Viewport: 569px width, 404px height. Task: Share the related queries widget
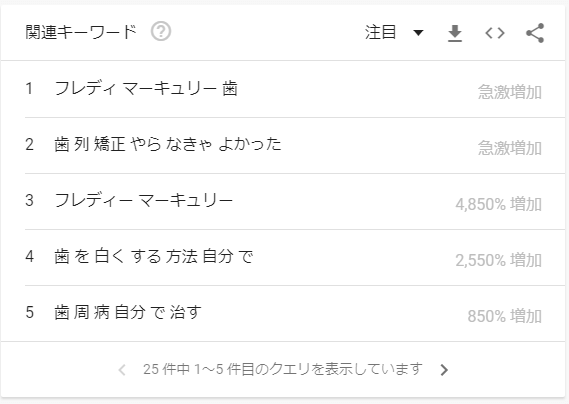535,33
